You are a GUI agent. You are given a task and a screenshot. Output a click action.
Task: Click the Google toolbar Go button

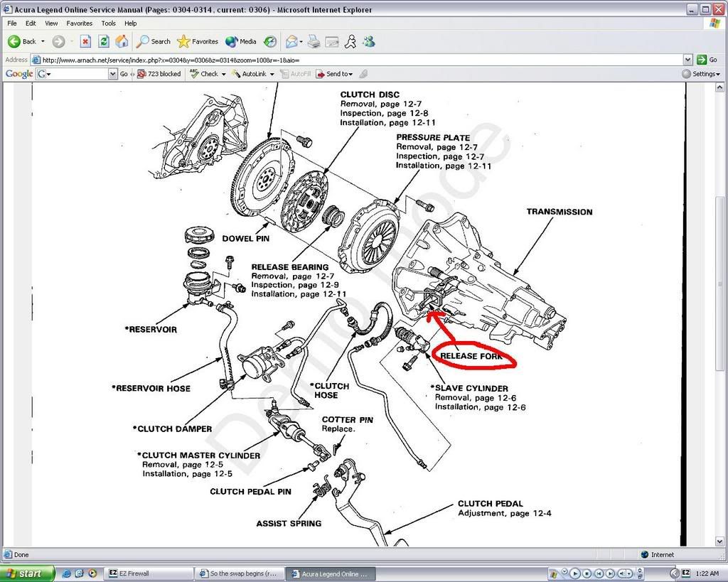point(124,74)
